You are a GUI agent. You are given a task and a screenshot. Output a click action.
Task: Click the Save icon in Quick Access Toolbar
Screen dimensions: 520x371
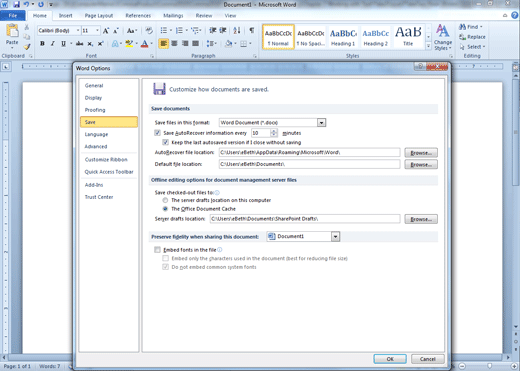point(16,5)
